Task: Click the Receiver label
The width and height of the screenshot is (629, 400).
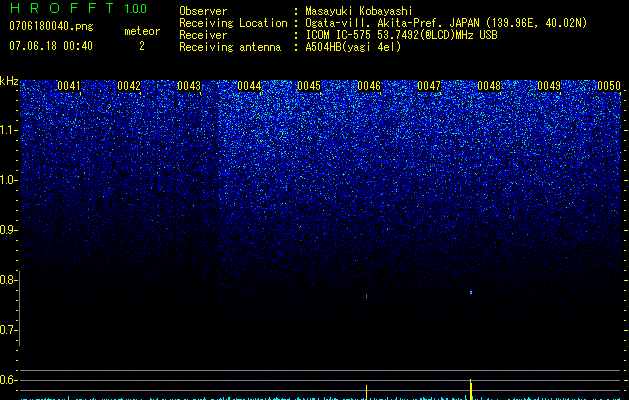Action: coord(203,35)
